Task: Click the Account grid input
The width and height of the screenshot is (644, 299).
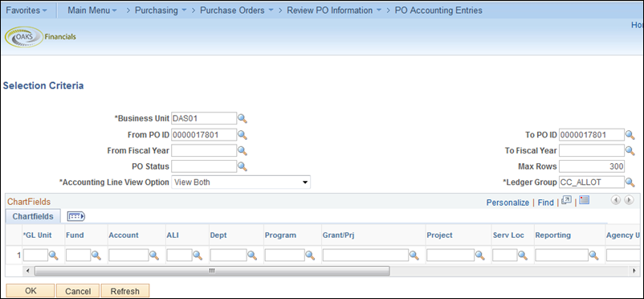Action: pos(128,256)
